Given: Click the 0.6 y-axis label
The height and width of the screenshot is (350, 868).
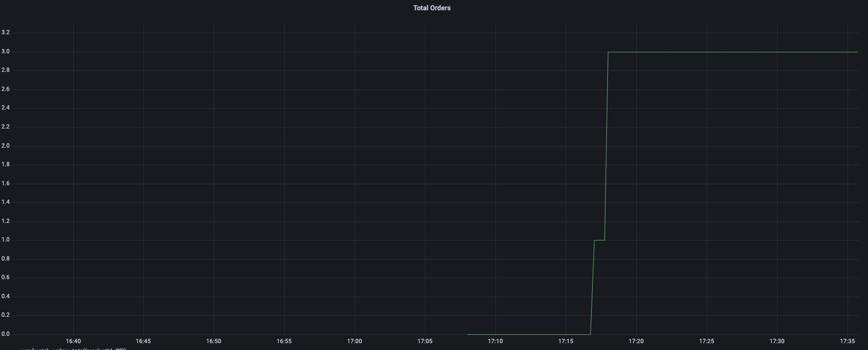Looking at the screenshot, I should tap(6, 277).
